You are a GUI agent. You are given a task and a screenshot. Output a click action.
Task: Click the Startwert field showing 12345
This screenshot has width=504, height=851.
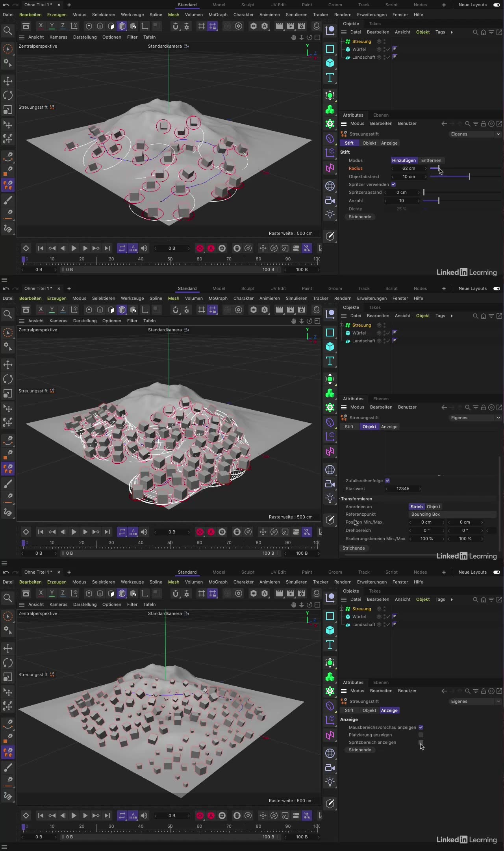pos(403,489)
